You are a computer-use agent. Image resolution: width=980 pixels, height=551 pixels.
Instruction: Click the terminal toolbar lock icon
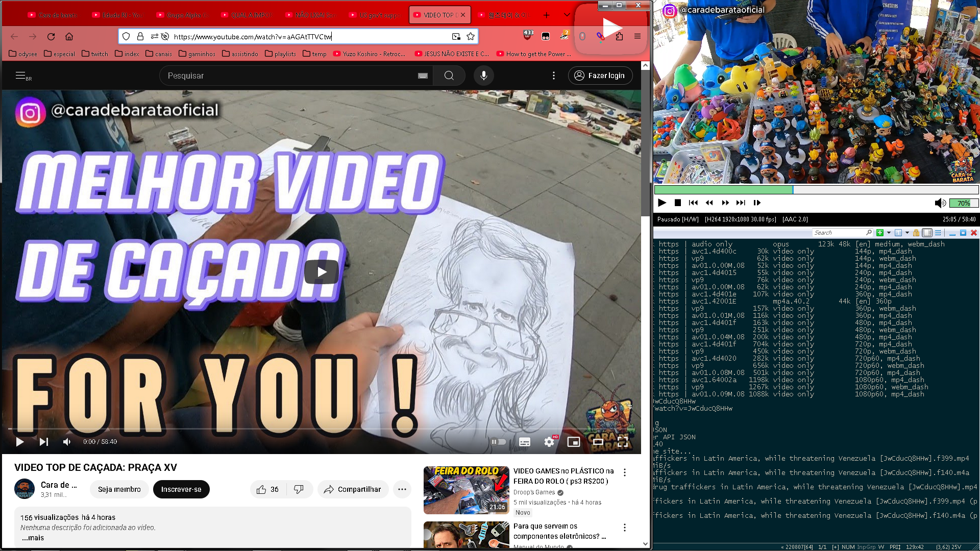coord(916,233)
